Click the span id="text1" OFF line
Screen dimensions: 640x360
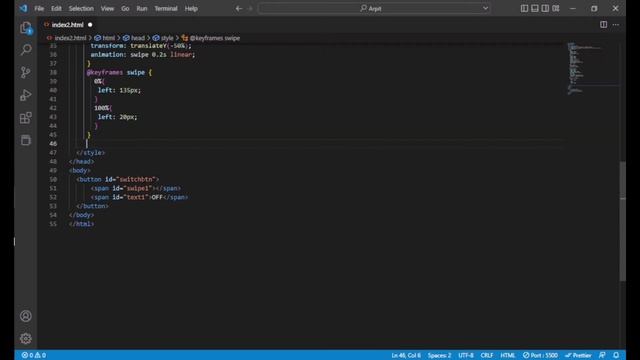140,197
